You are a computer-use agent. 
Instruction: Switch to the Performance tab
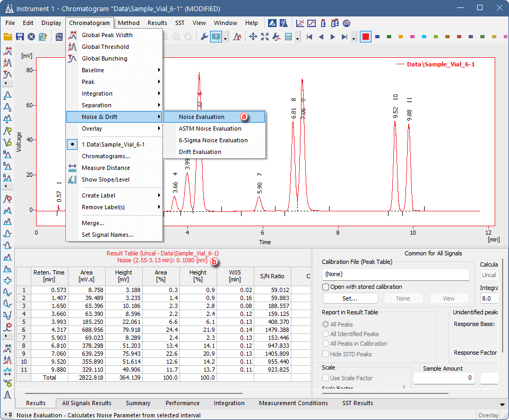pos(183,403)
